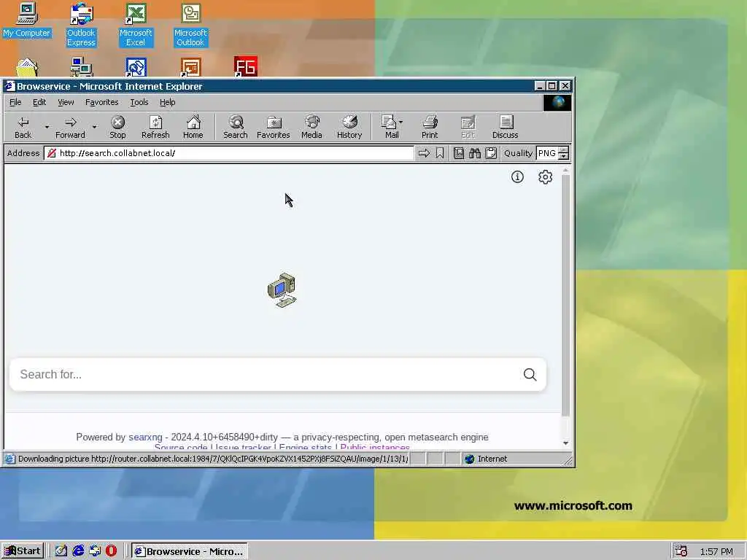Open the red FG desktop shortcut

tap(245, 66)
